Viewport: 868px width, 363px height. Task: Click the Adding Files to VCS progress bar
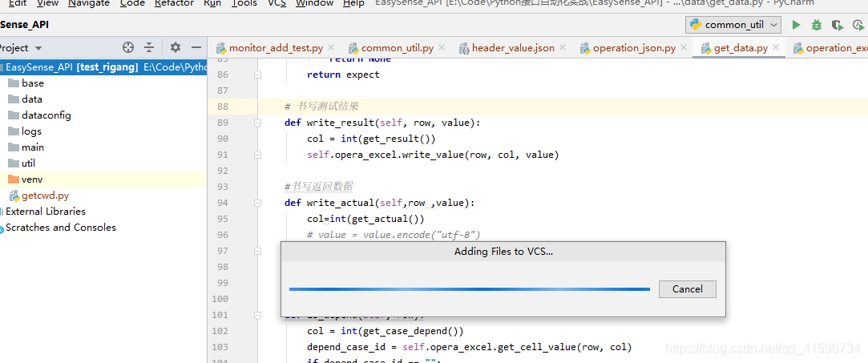click(x=470, y=288)
